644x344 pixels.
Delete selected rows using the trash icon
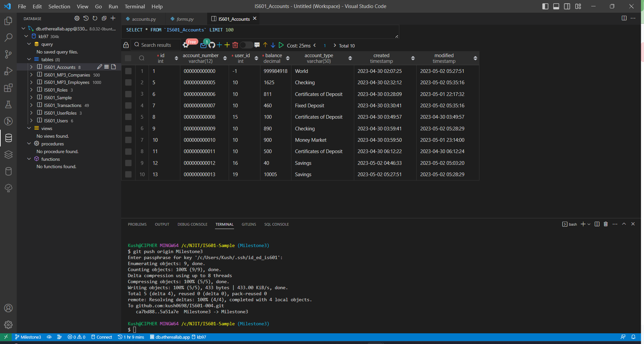[235, 45]
